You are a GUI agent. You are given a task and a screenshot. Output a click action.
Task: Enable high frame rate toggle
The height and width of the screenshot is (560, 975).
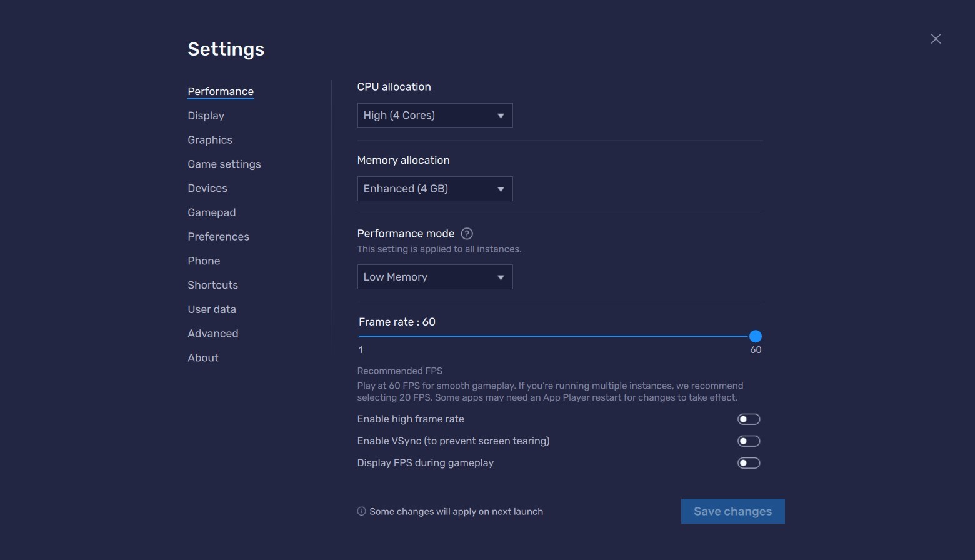pos(749,419)
